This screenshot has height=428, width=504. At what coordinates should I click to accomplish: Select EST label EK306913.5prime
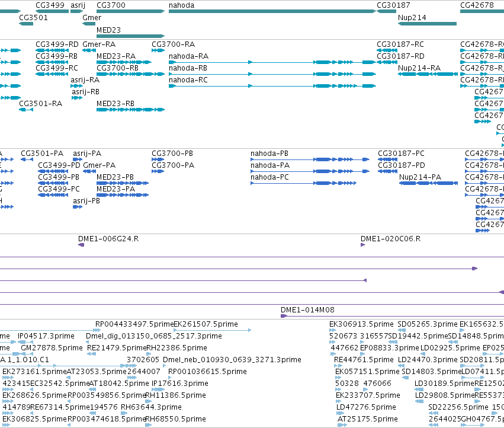[x=361, y=324]
